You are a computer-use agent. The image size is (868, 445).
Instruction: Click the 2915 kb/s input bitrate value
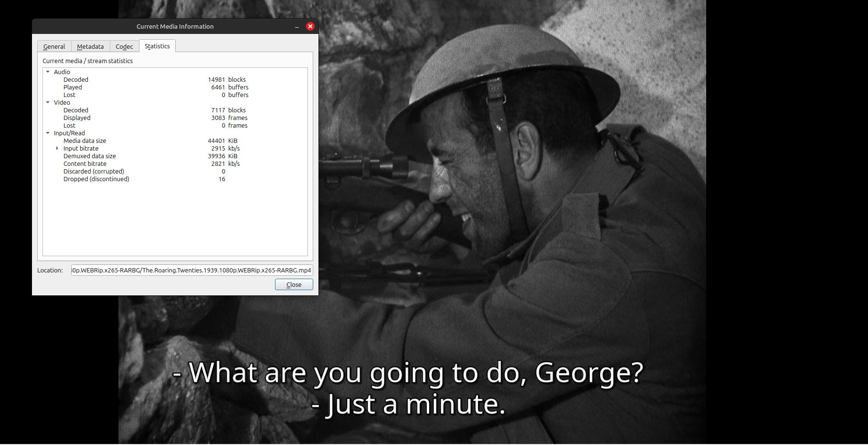pos(225,148)
